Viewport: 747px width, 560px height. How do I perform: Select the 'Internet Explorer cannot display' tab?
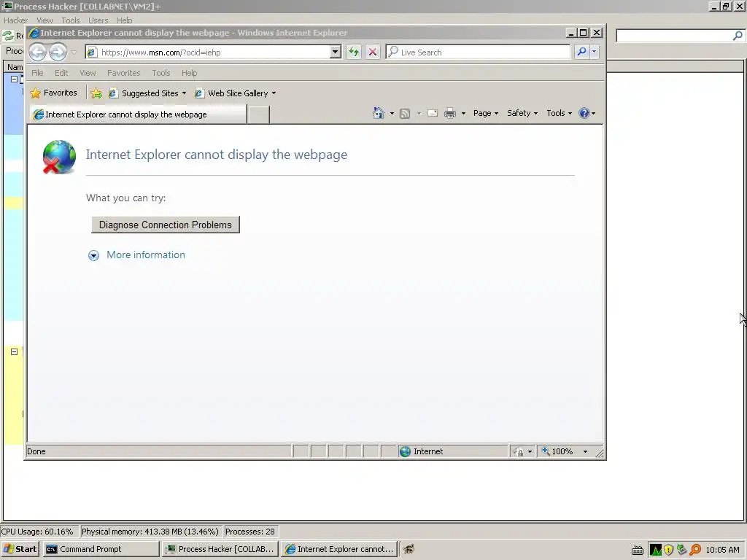click(x=138, y=114)
